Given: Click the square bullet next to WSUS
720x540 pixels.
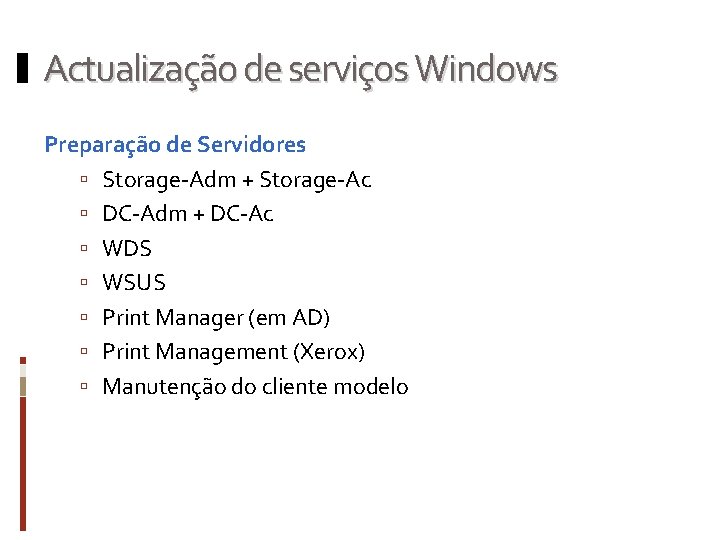Looking at the screenshot, I should (84, 282).
